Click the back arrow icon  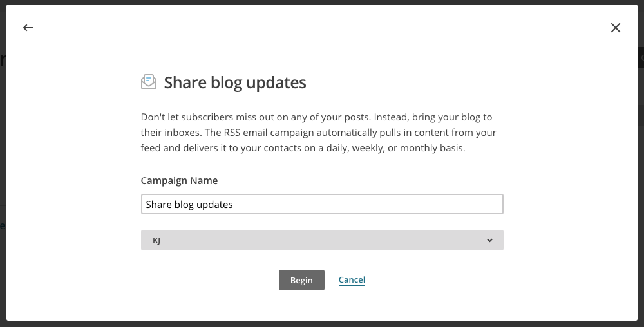(28, 28)
